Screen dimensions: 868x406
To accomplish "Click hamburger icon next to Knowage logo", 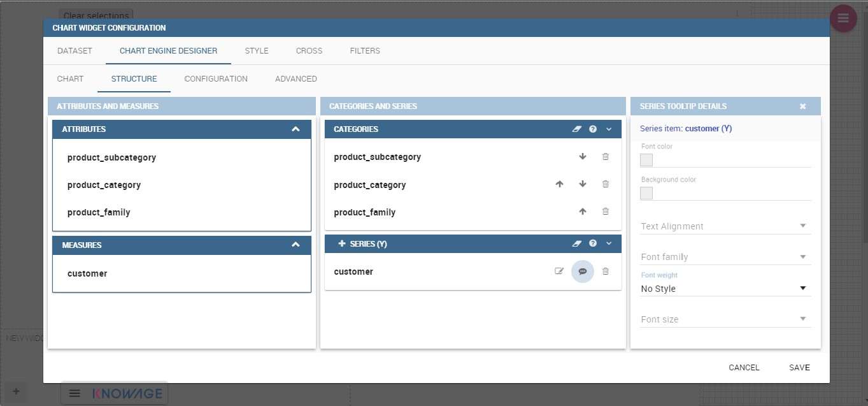I will point(75,393).
